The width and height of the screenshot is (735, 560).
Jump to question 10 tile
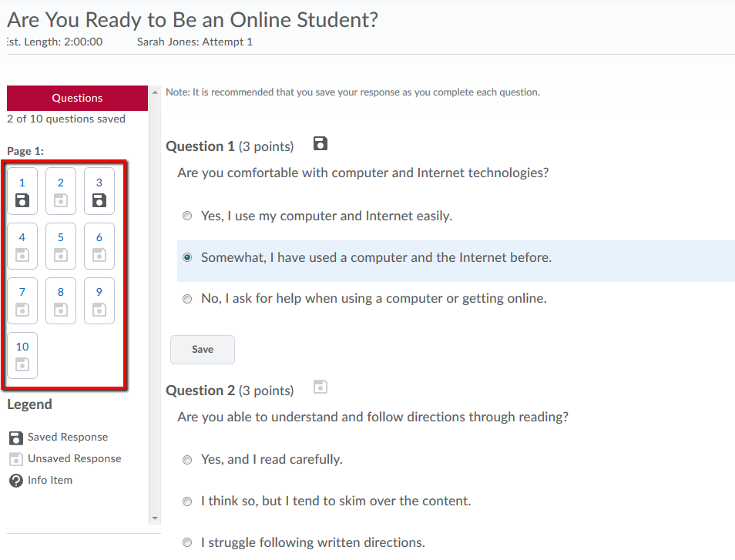pyautogui.click(x=22, y=355)
